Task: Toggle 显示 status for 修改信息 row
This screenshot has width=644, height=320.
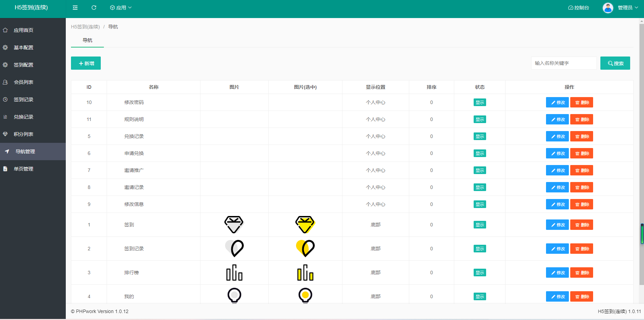Action: (x=480, y=204)
